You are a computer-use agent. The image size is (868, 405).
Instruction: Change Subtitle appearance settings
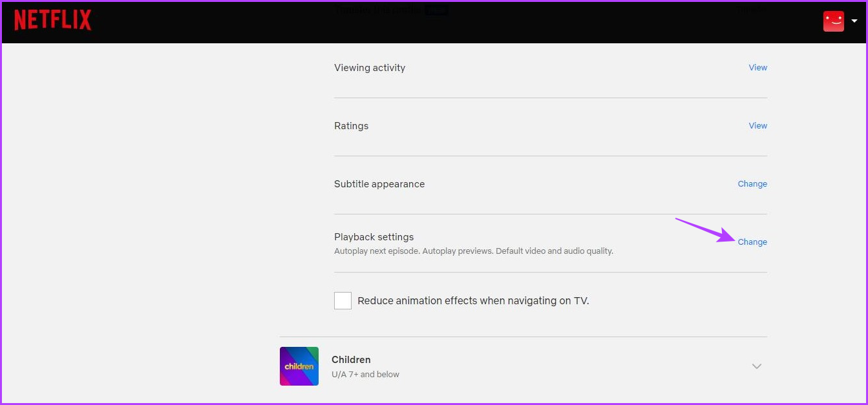752,183
